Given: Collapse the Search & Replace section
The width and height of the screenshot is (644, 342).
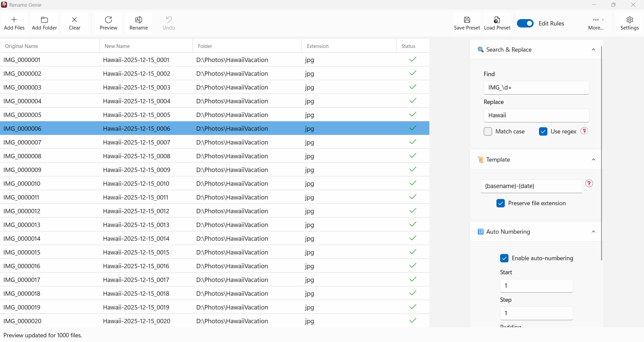Looking at the screenshot, I should (593, 50).
